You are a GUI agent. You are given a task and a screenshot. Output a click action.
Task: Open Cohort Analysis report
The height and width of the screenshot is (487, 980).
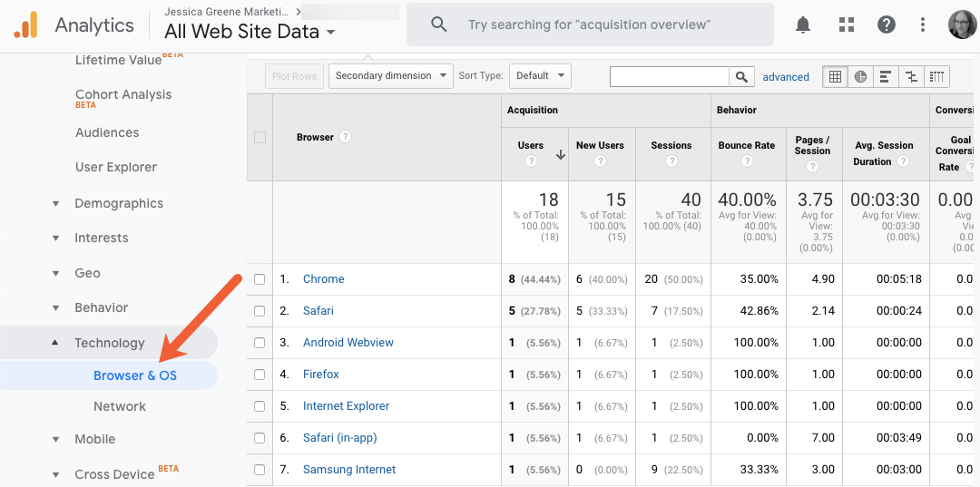click(123, 97)
